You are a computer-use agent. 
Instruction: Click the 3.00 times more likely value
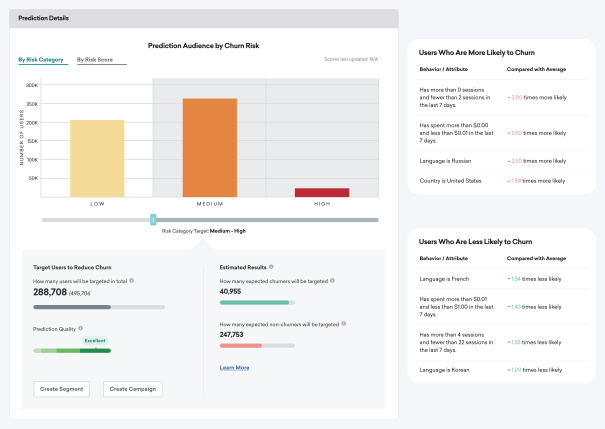[537, 98]
